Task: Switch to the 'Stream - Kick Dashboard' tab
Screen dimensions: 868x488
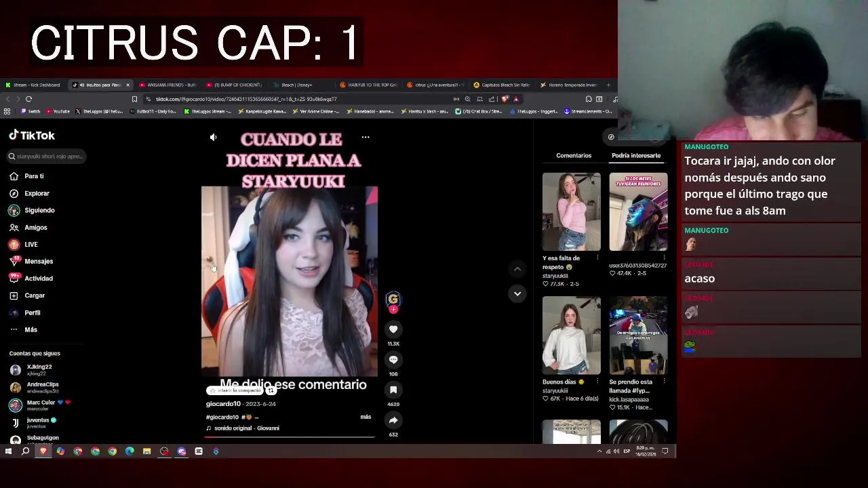Action: 33,85
